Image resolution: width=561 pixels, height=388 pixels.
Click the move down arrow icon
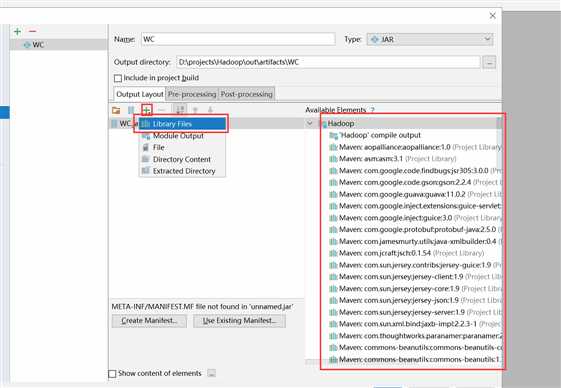coord(210,110)
